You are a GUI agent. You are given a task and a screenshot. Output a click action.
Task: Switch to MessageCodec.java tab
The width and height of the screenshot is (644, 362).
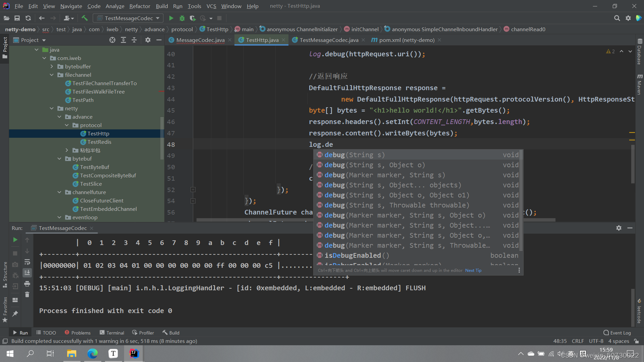point(200,40)
